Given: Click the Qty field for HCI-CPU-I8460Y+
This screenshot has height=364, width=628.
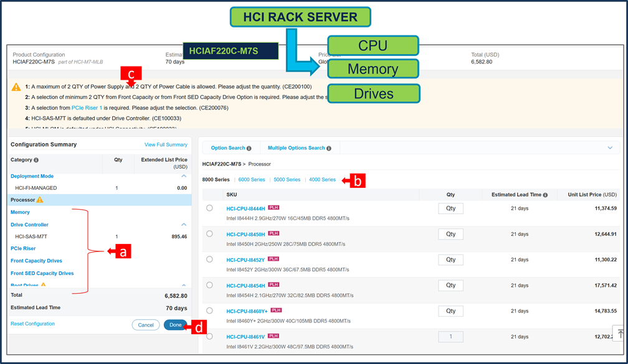Looking at the screenshot, I should [450, 311].
